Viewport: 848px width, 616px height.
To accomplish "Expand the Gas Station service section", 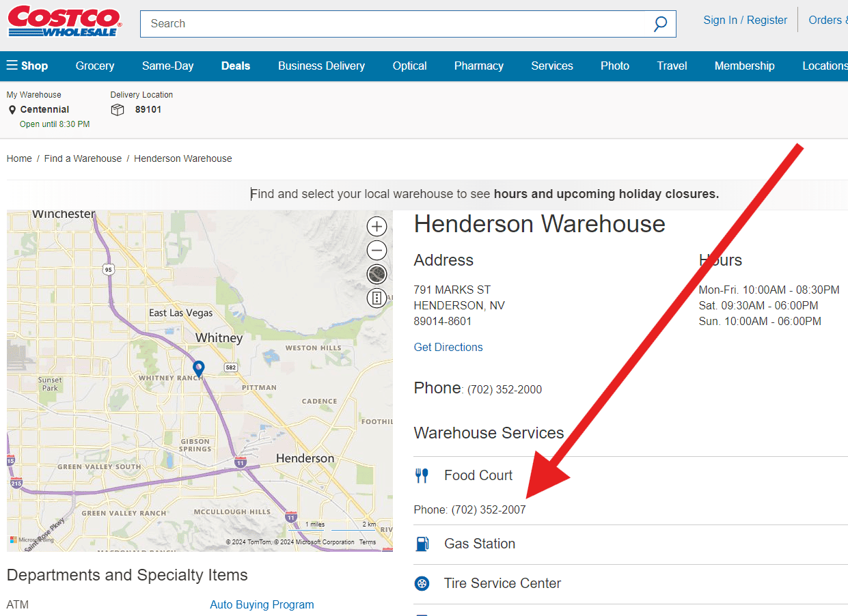I will point(631,544).
